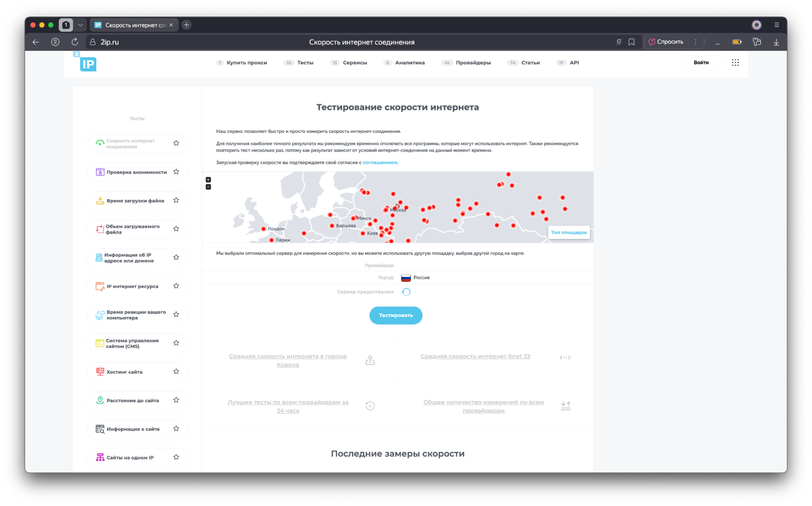812x506 pixels.
Task: Reload the page with refresh icon
Action: [x=75, y=42]
